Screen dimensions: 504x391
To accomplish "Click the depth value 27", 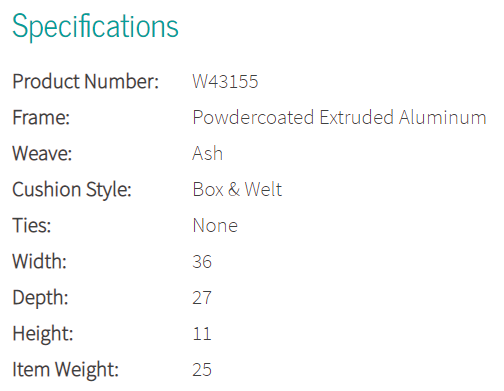I will pyautogui.click(x=202, y=298).
